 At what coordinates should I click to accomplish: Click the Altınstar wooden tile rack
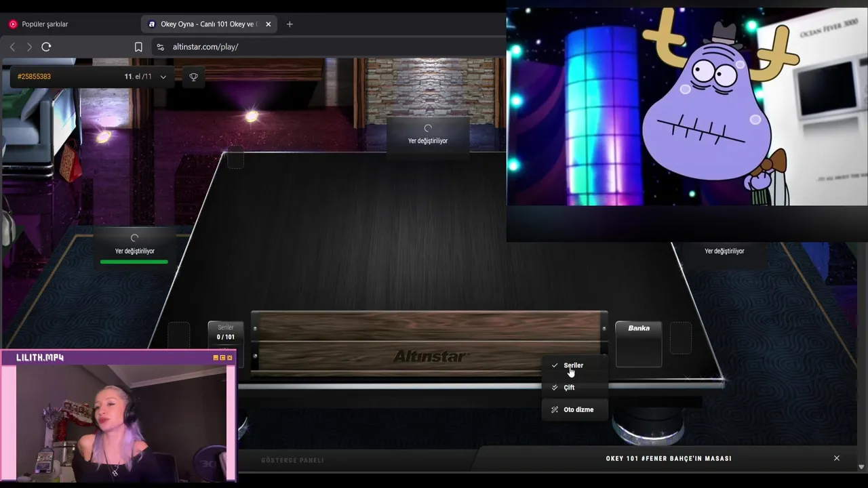point(429,344)
